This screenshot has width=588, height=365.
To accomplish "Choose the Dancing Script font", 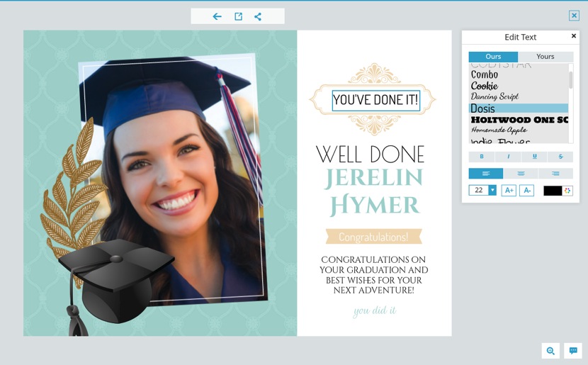I will [494, 97].
